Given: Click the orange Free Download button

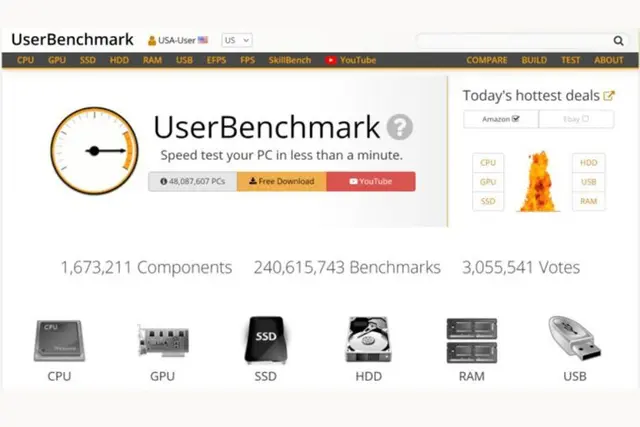Looking at the screenshot, I should click(x=282, y=181).
